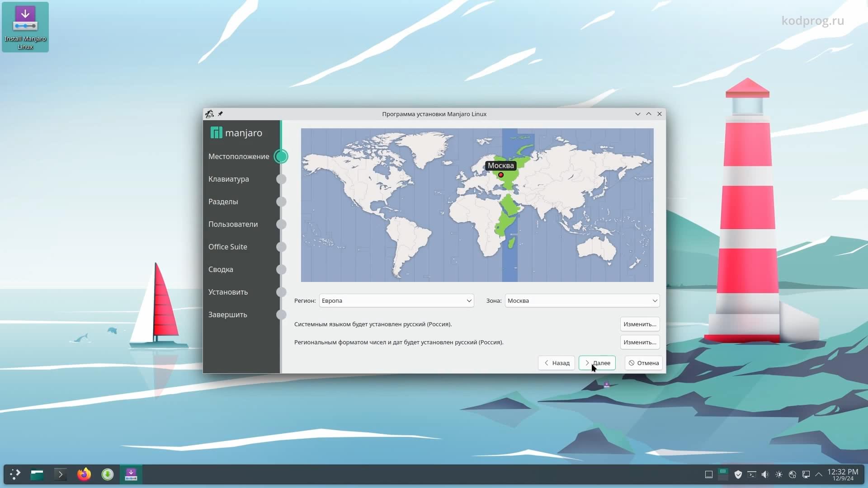Open the application launcher on taskbar
Viewport: 868px width, 488px height.
(x=15, y=474)
